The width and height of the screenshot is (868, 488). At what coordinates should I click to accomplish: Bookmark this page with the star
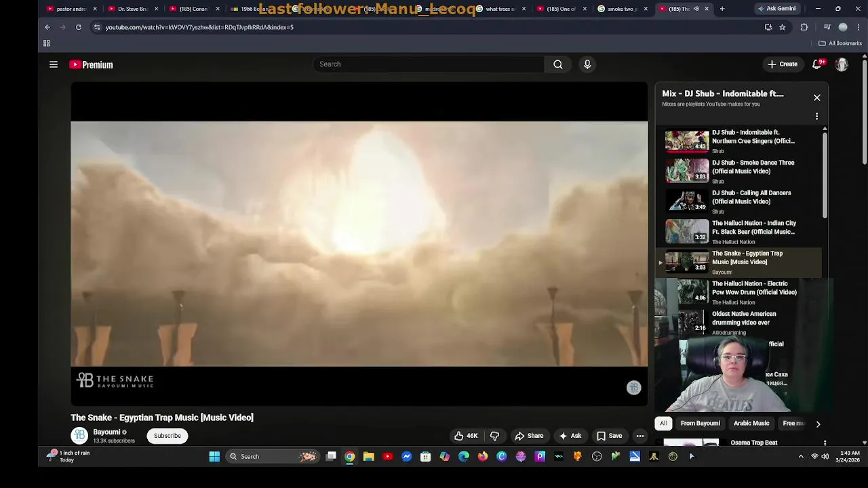tap(782, 27)
